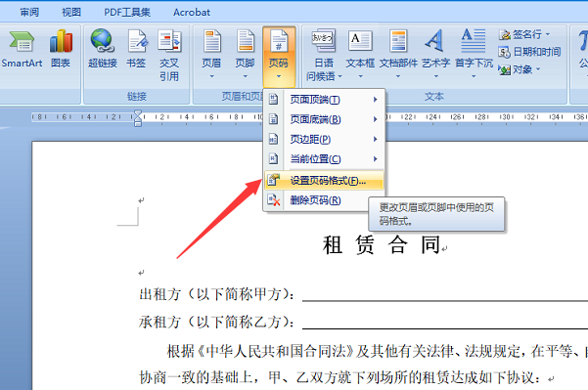
Task: Click the ruler indent marker
Action: coord(138,117)
